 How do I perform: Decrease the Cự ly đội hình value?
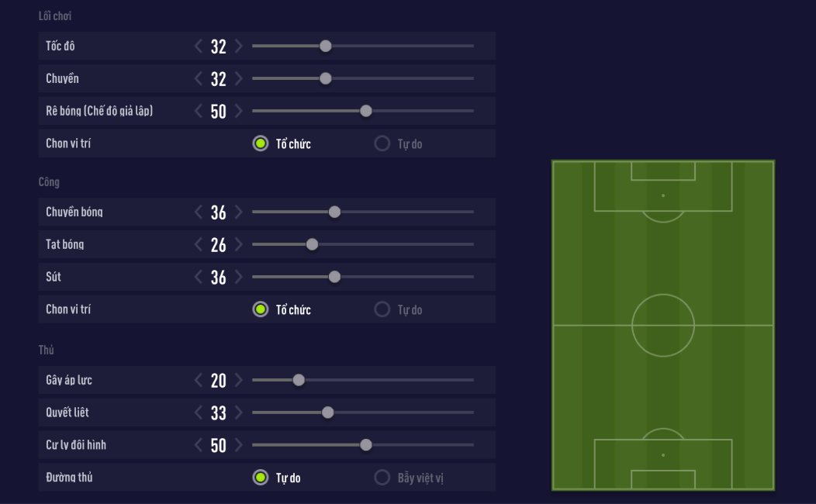pyautogui.click(x=199, y=446)
